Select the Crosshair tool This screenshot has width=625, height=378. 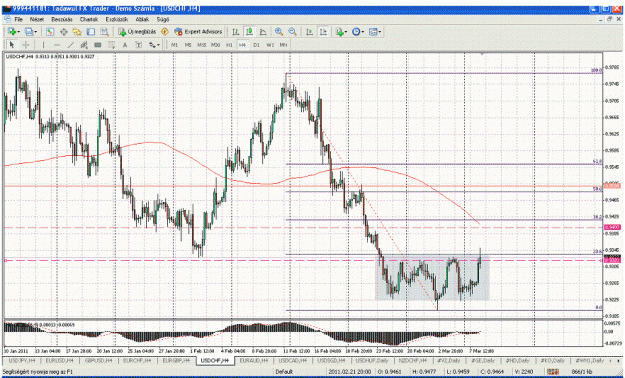[26, 45]
